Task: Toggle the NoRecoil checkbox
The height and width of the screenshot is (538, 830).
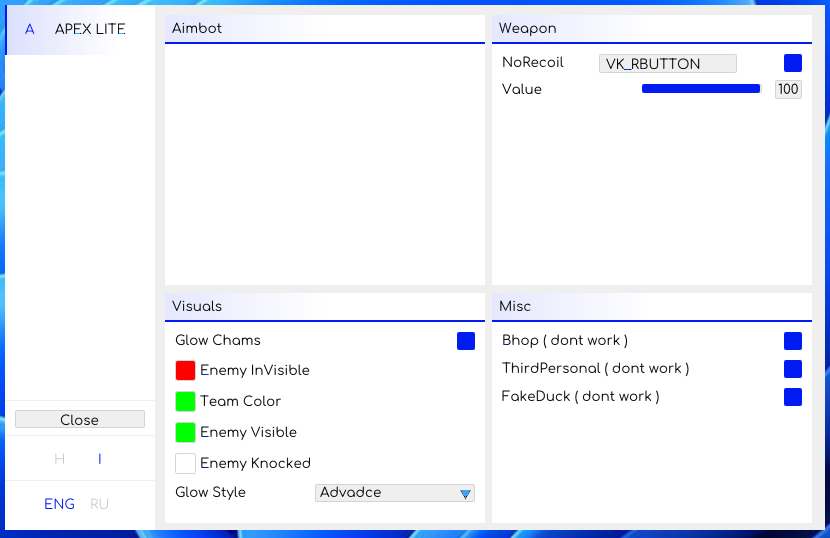Action: 793,63
